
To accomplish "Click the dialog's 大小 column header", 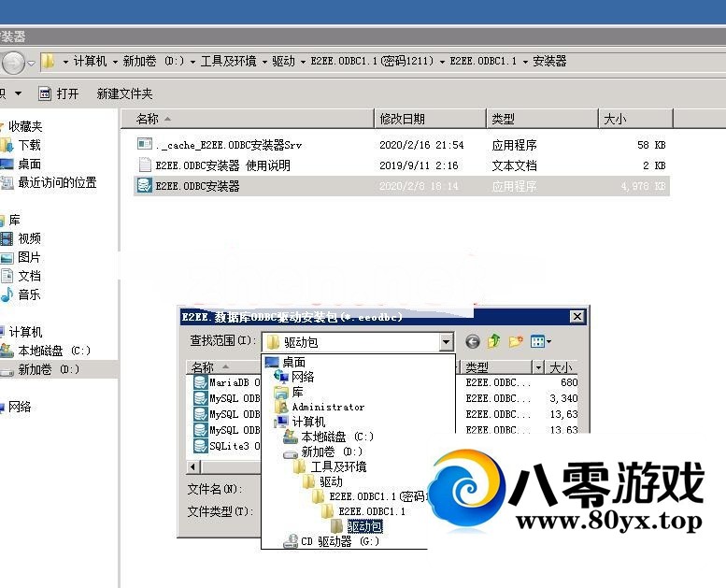I will (562, 367).
